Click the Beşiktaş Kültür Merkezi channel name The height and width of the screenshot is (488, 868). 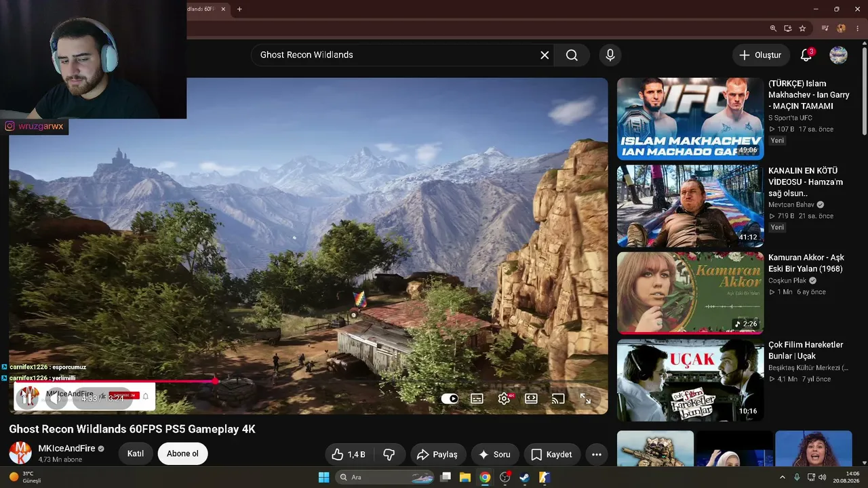(x=808, y=367)
